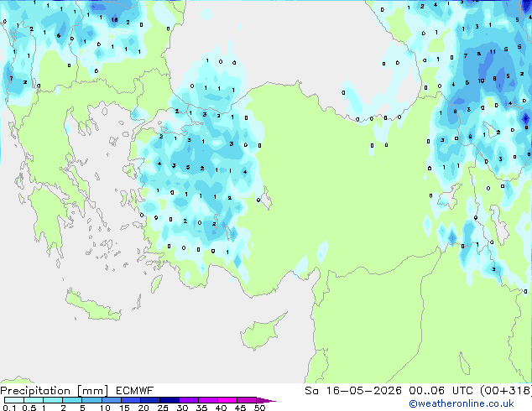The image size is (532, 411).
Task: Click the forecast offset '(00+318)'
Action: (x=505, y=391)
